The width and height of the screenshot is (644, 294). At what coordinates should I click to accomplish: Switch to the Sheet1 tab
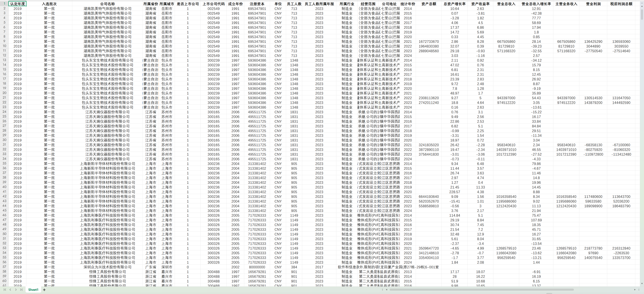click(33, 290)
